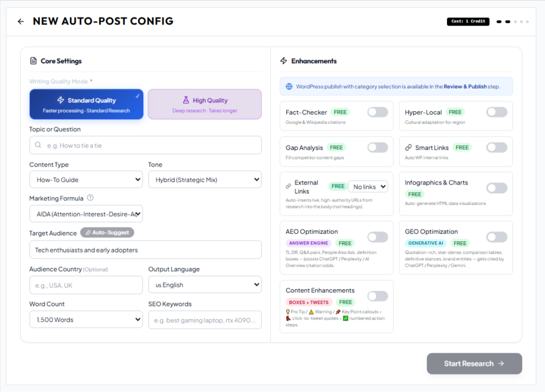Enable Content Enhancements toggle
This screenshot has width=545, height=392.
click(378, 296)
